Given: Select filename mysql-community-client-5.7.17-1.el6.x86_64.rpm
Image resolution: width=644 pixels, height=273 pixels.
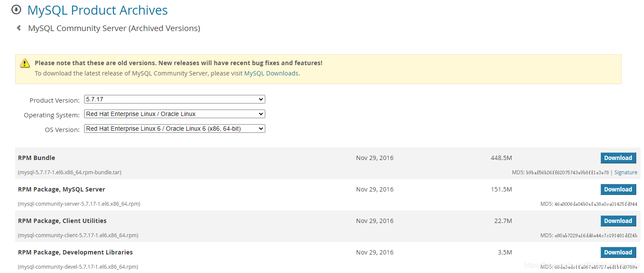Looking at the screenshot, I should coord(78,235).
